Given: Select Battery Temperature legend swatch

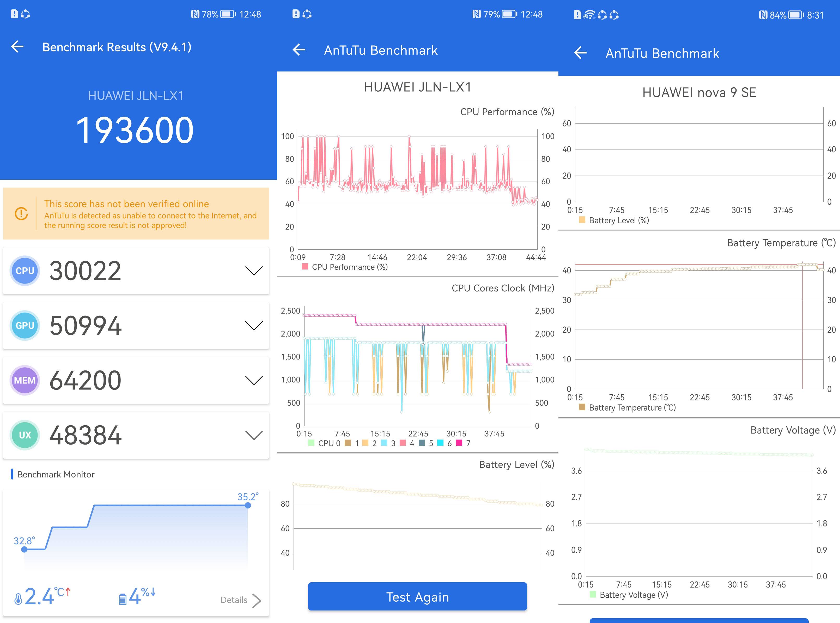Looking at the screenshot, I should (x=582, y=407).
